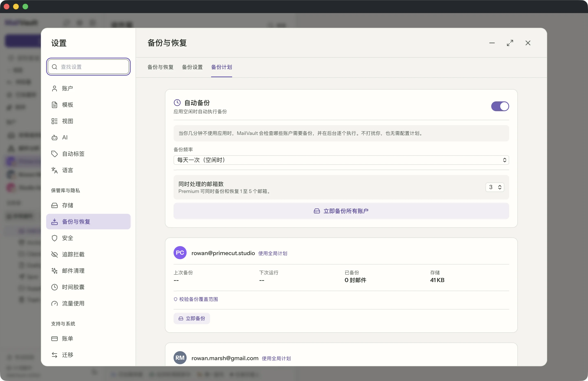Open the 账单 settings section

tap(88, 338)
